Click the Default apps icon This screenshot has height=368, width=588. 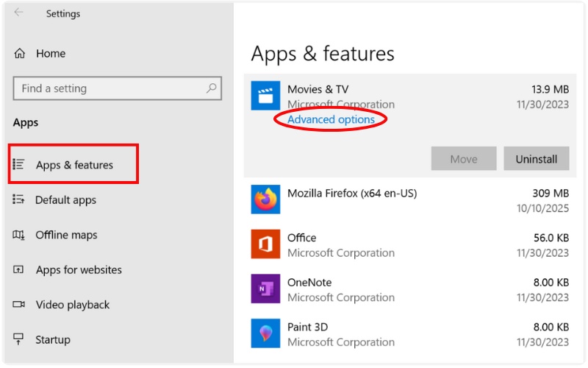[18, 199]
